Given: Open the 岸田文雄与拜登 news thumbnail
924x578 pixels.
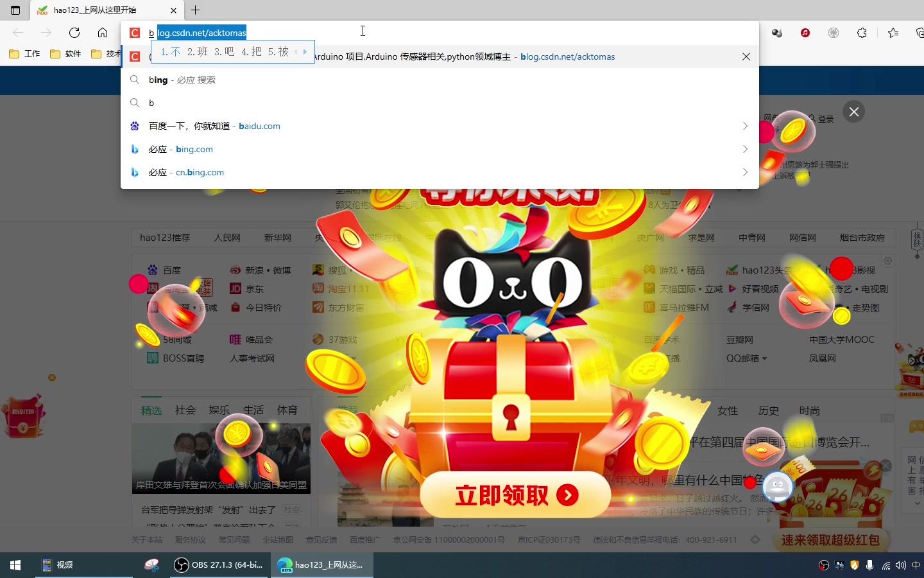Looking at the screenshot, I should (221, 459).
